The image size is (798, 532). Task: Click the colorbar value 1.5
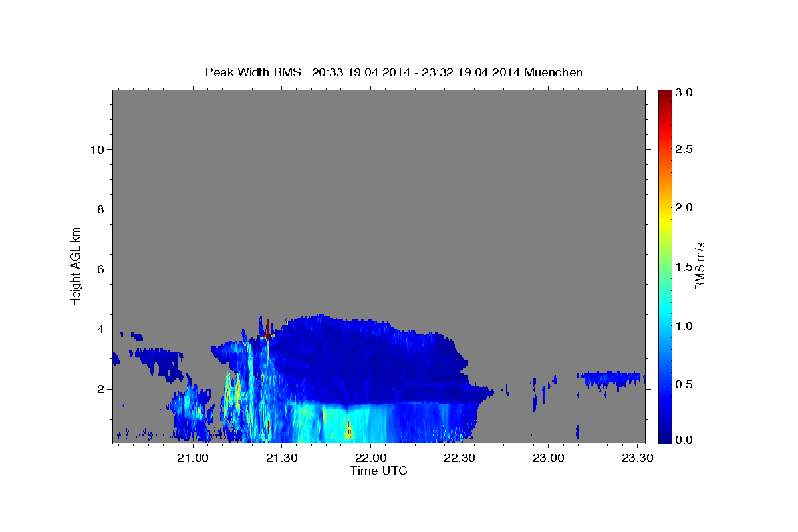tap(684, 267)
